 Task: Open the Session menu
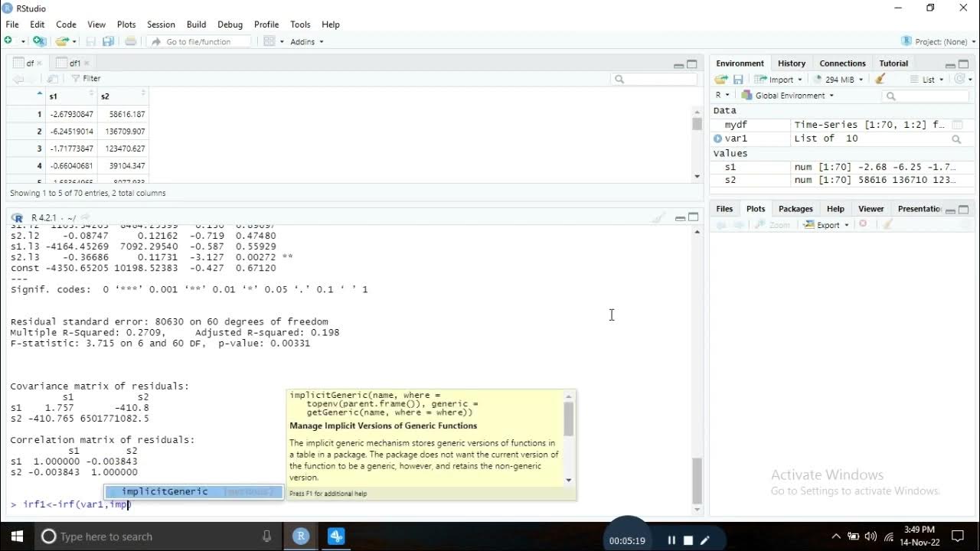click(161, 24)
